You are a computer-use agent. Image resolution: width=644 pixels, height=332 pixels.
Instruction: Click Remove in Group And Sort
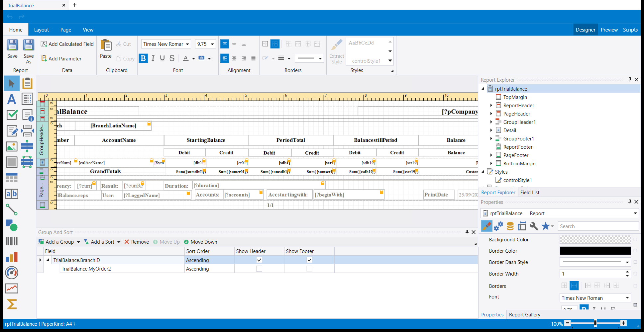[137, 242]
